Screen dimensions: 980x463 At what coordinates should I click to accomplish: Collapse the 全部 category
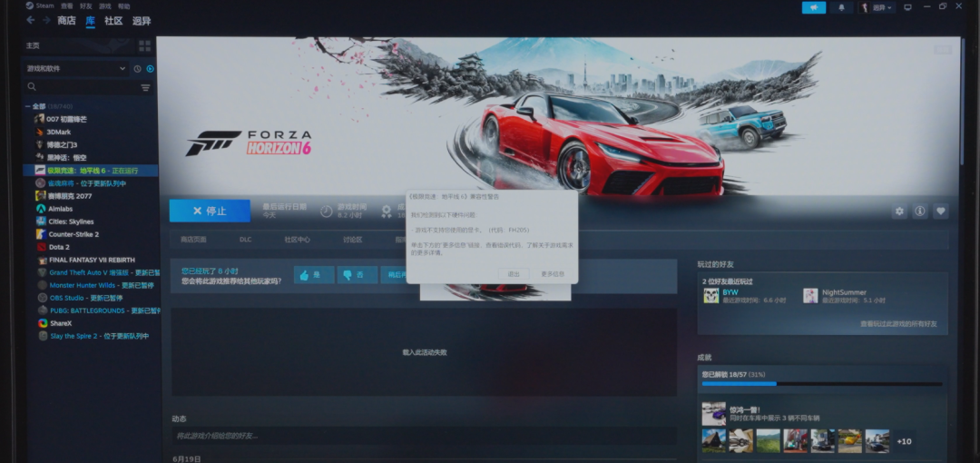(27, 106)
